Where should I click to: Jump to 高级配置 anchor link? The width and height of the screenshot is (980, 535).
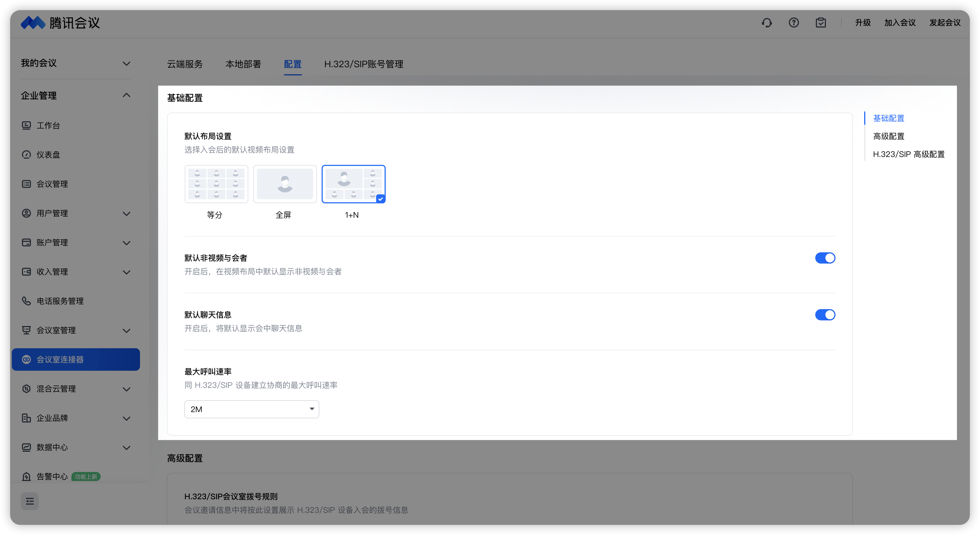(888, 136)
